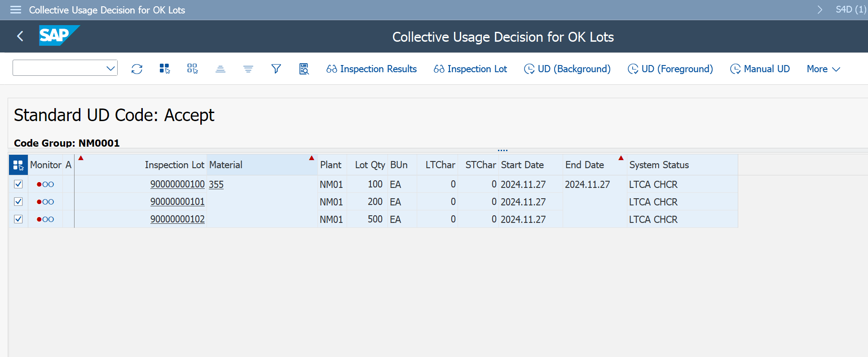Click the splitter dots above the table
The width and height of the screenshot is (868, 357).
click(x=503, y=150)
